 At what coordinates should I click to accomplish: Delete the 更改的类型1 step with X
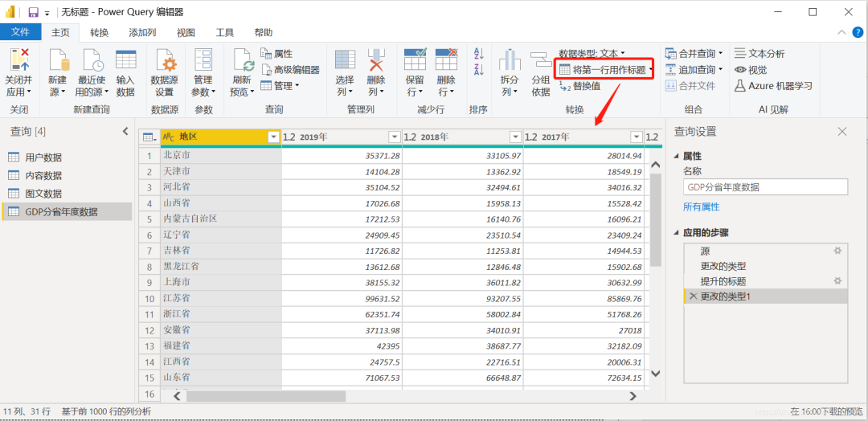(693, 296)
